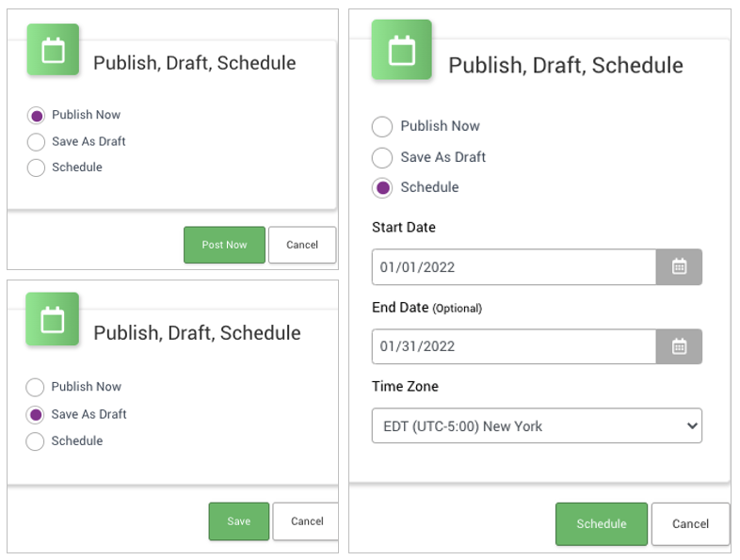740x560 pixels.
Task: Click the green calendar icon in the Post Now panel
Action: tap(54, 50)
